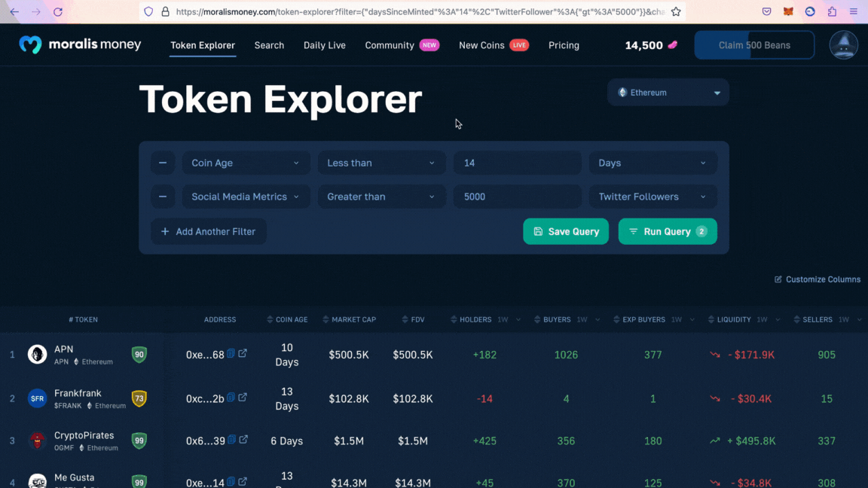Click the Claim 500 Beans button

(754, 45)
